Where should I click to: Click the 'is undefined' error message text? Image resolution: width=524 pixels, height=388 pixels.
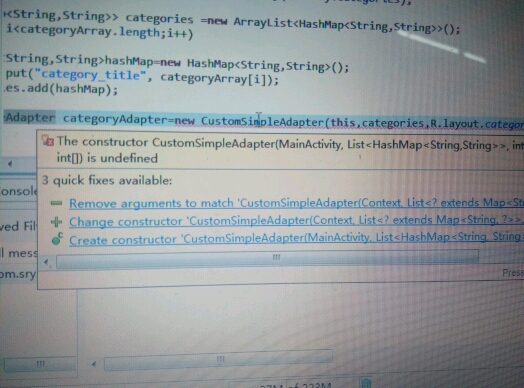tap(122, 158)
